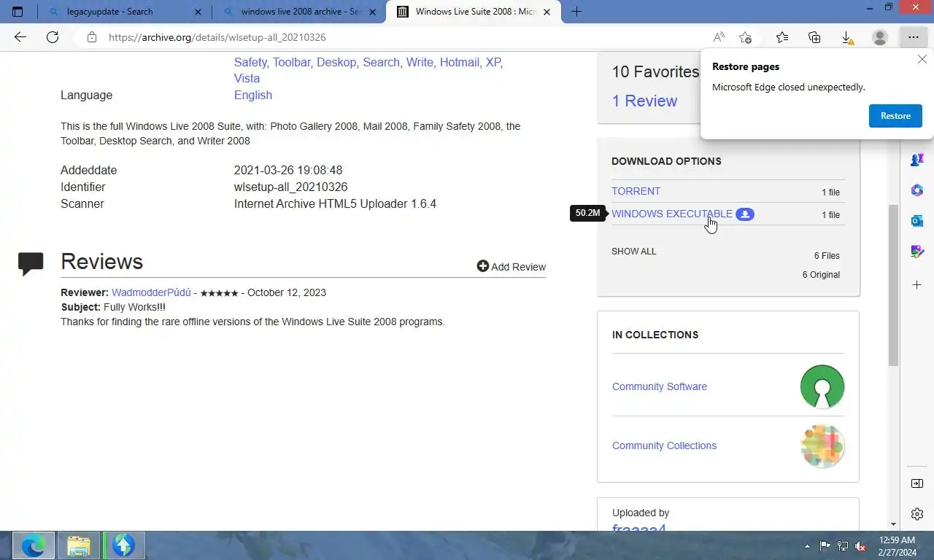View site information lock icon
Viewport: 934px width, 560px height.
click(x=91, y=37)
